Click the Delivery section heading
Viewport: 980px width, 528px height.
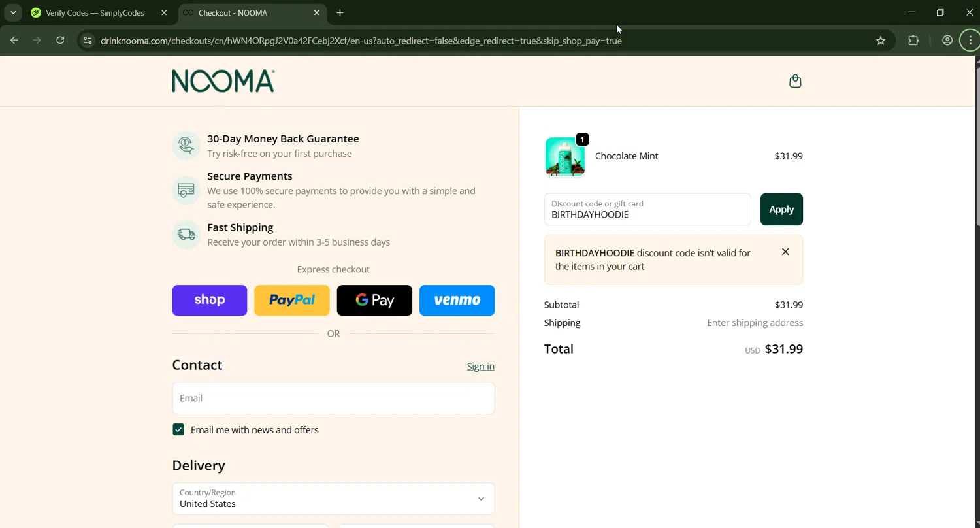(199, 465)
